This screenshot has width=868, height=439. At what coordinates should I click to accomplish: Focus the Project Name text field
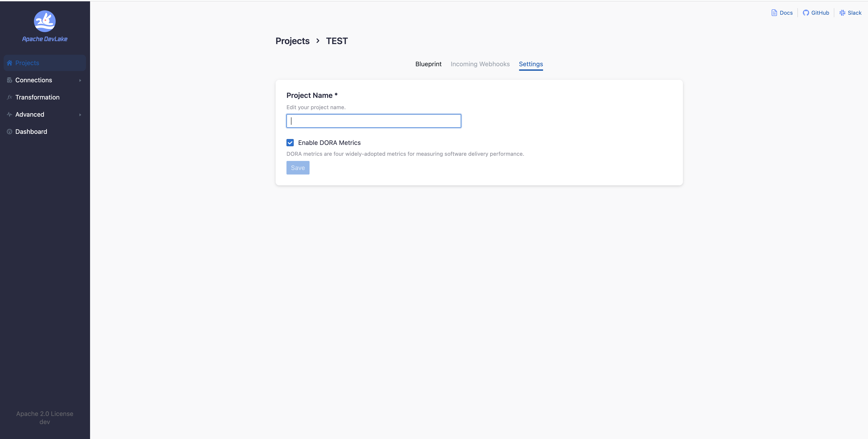373,121
